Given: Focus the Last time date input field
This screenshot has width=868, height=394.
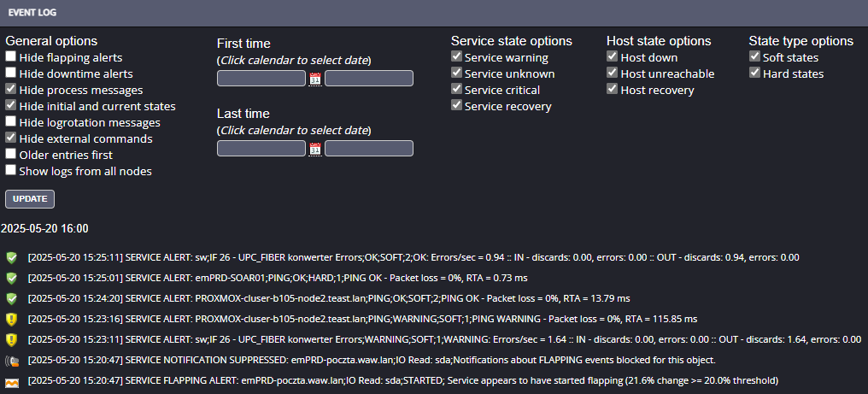Looking at the screenshot, I should coord(261,149).
